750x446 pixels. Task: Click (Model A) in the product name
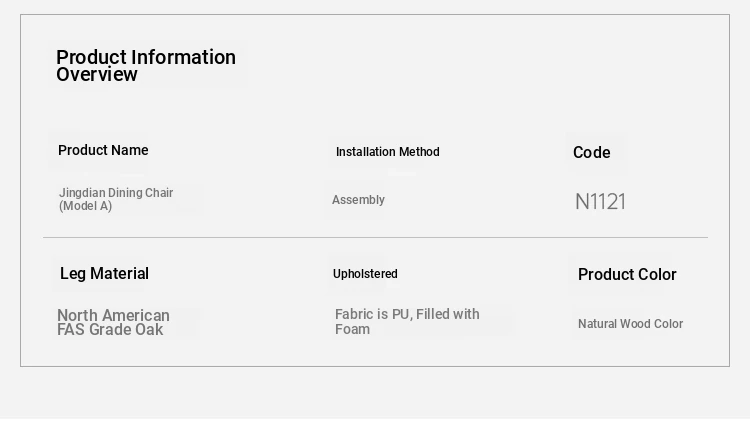click(86, 206)
